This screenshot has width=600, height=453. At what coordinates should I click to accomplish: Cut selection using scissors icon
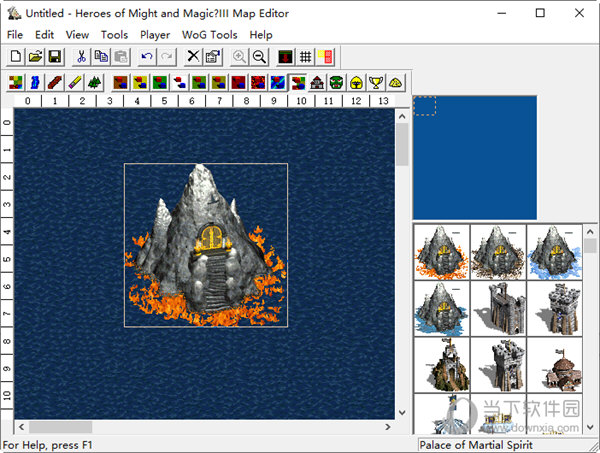pos(81,57)
